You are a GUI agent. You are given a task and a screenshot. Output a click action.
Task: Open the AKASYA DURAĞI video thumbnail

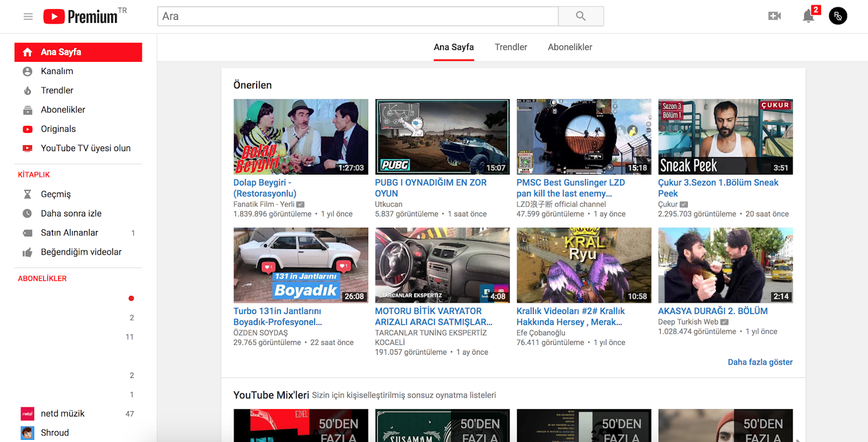pyautogui.click(x=725, y=265)
